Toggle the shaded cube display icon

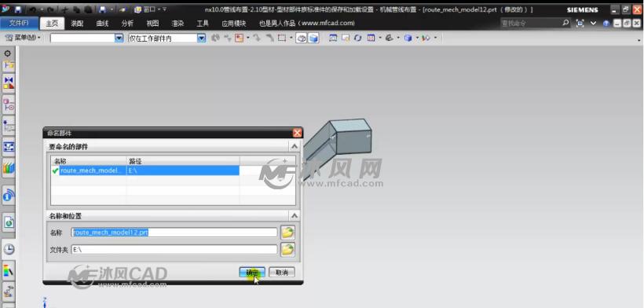click(x=313, y=38)
